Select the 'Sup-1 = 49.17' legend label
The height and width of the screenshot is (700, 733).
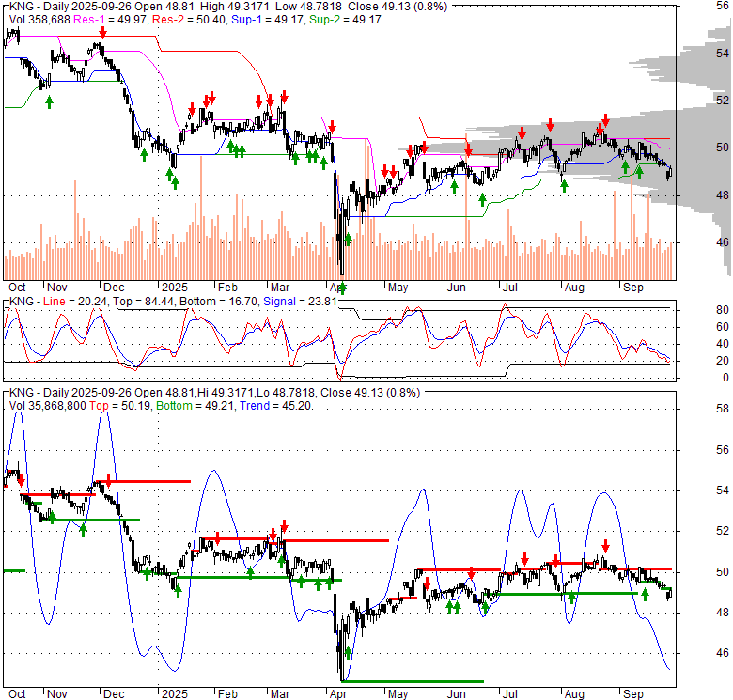click(269, 20)
